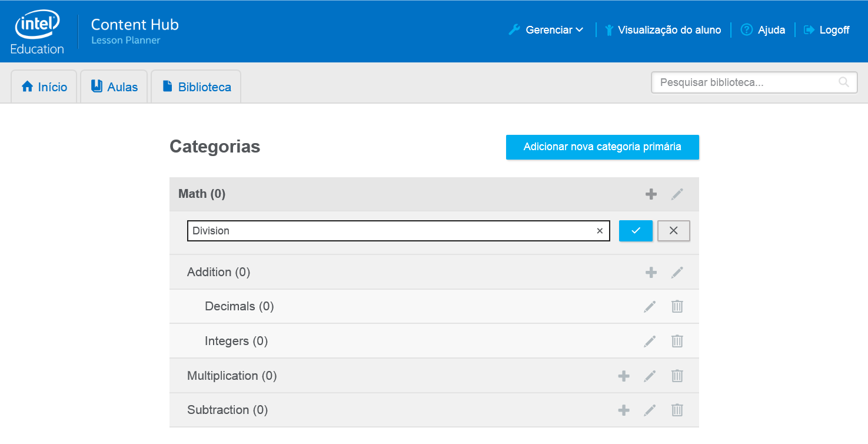
Task: Switch to the Aulas tab
Action: (x=114, y=87)
